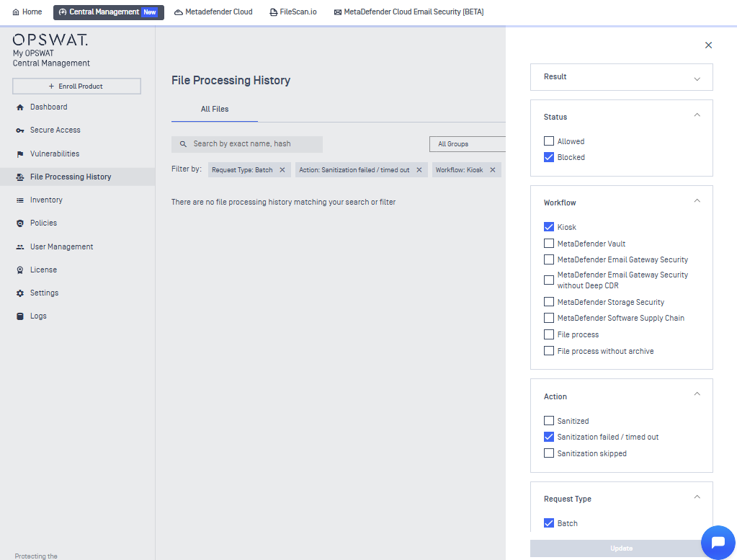Click the Central Management gauge icon

point(63,12)
